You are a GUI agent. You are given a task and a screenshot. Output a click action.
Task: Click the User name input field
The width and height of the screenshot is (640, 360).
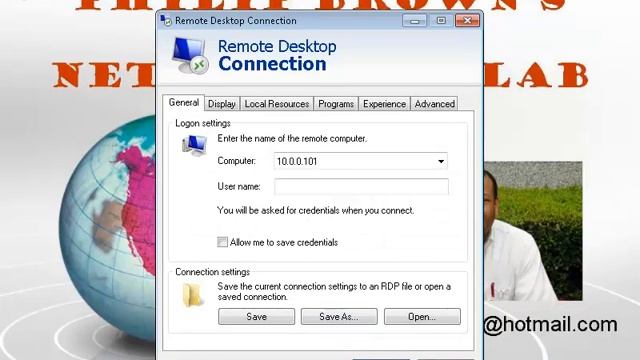pyautogui.click(x=361, y=187)
